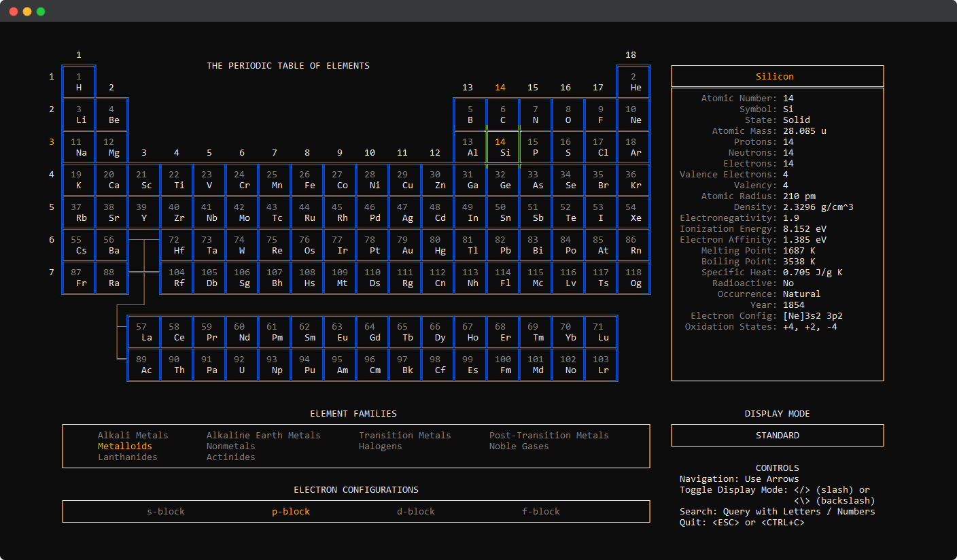Viewport: 957px width, 560px height.
Task: Choose the Alkaline Earth Metals family
Action: point(264,436)
